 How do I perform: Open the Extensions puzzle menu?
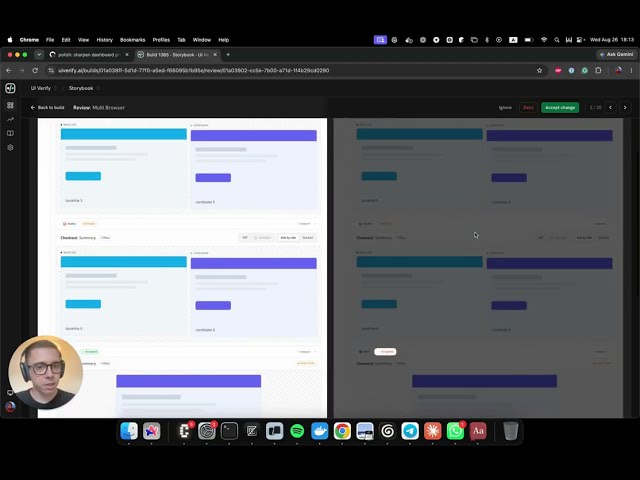point(598,71)
